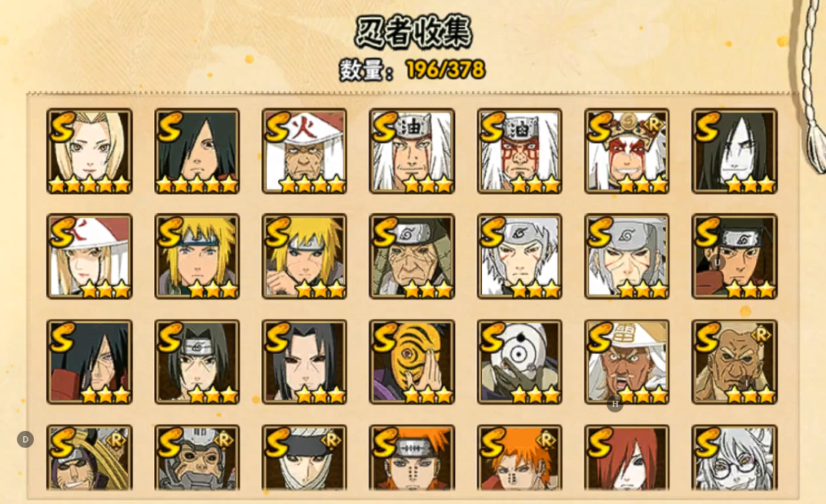The height and width of the screenshot is (504, 826).
Task: Select the pale Orochimaru card in first row
Action: (x=734, y=151)
